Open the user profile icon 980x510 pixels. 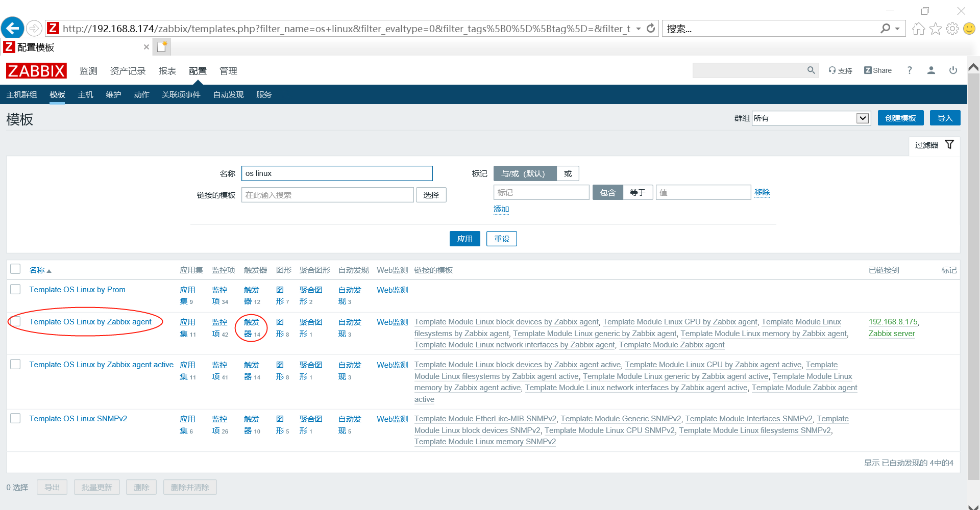click(931, 70)
